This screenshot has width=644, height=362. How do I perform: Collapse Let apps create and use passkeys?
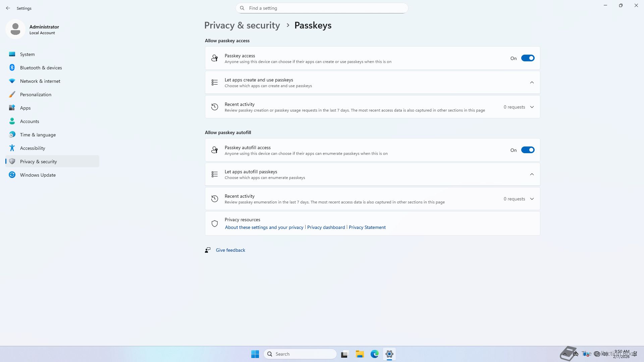(532, 82)
